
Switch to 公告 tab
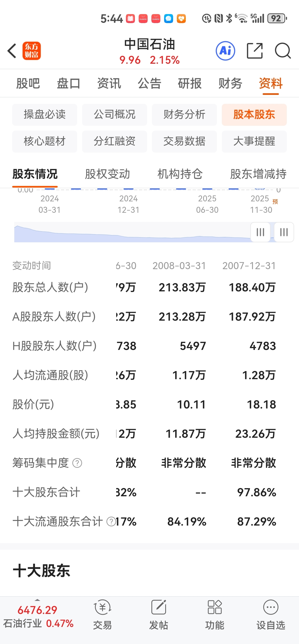[149, 83]
